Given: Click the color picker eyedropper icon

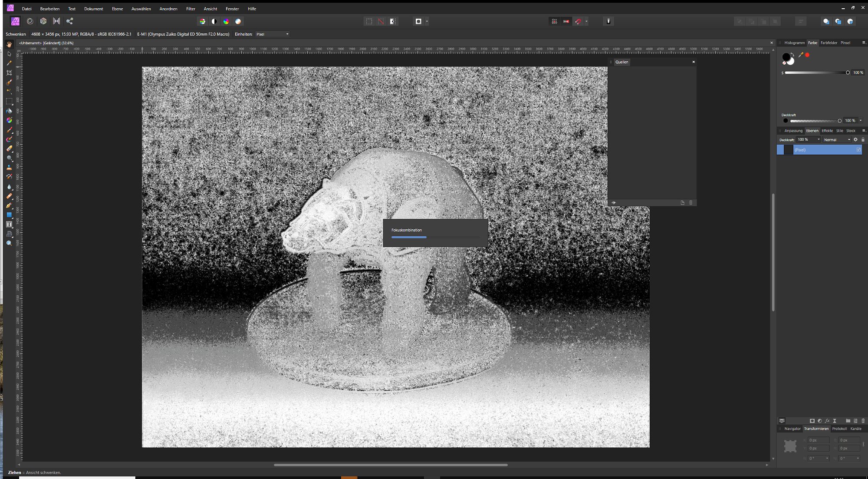Looking at the screenshot, I should point(801,55).
